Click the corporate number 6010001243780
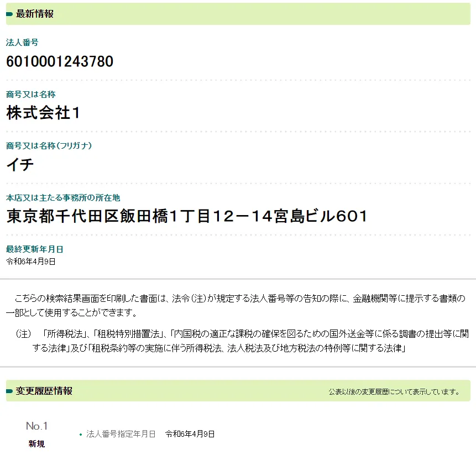This screenshot has height=460, width=476. [60, 61]
